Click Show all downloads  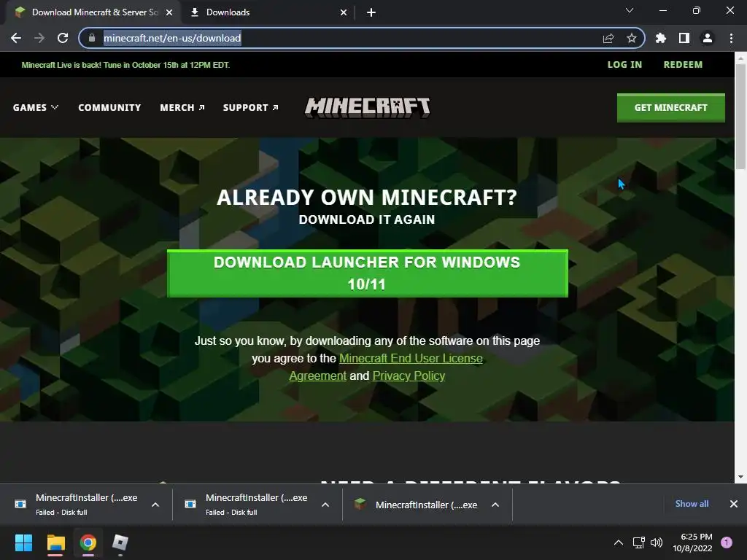pyautogui.click(x=692, y=504)
